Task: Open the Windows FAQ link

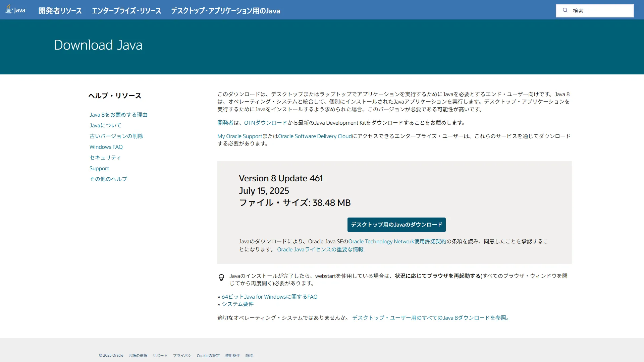Action: [106, 147]
